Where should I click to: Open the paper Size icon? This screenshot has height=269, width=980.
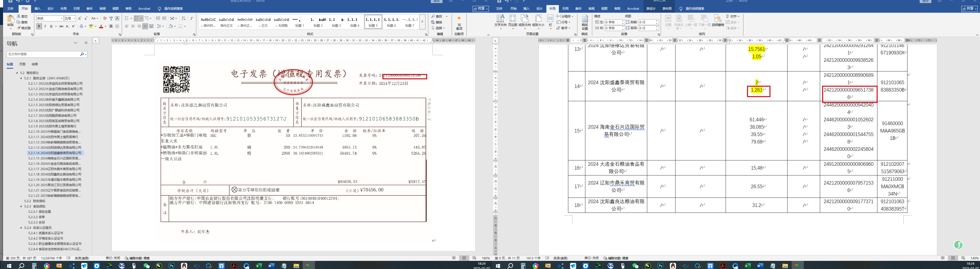point(538,21)
